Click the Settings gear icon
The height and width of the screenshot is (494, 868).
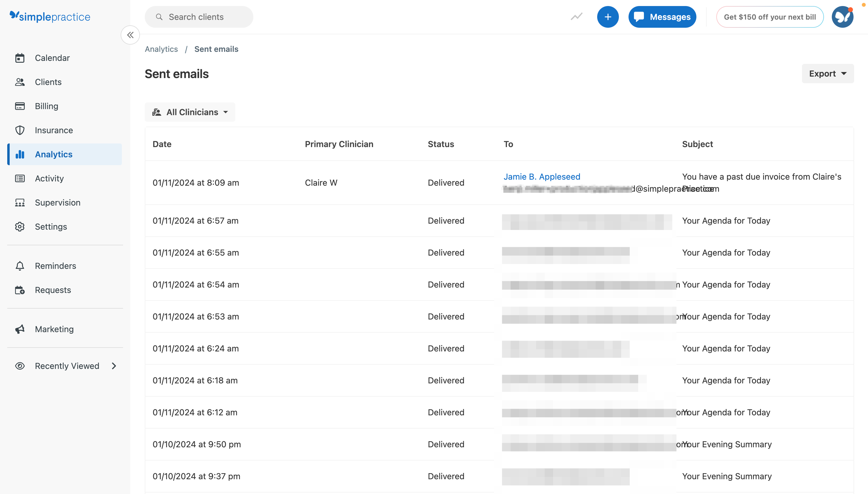pos(20,227)
